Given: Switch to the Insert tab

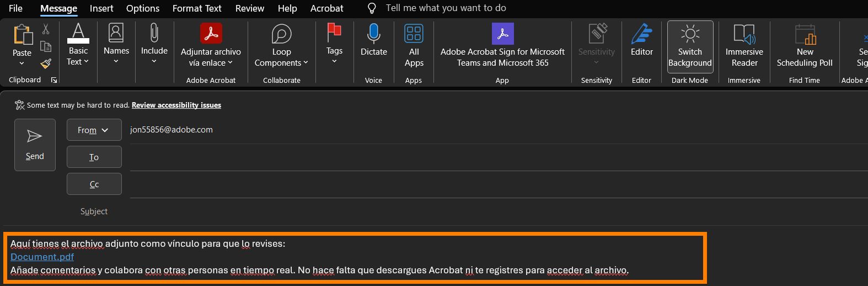Looking at the screenshot, I should (x=101, y=8).
